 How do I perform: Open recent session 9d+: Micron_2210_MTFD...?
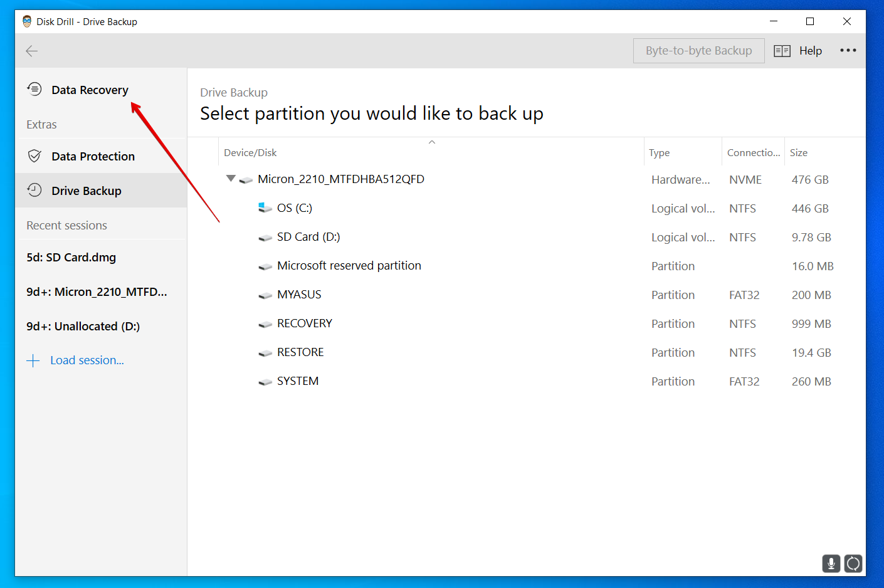(97, 292)
